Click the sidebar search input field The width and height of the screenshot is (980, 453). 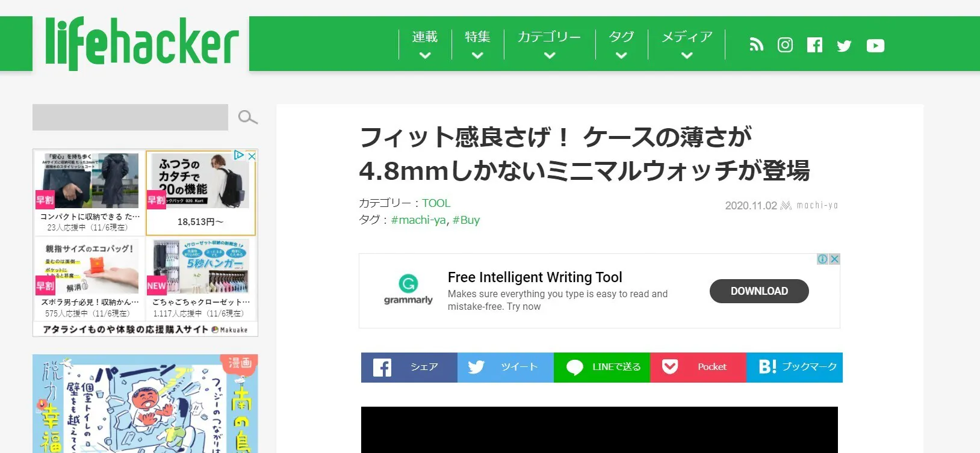pos(130,117)
